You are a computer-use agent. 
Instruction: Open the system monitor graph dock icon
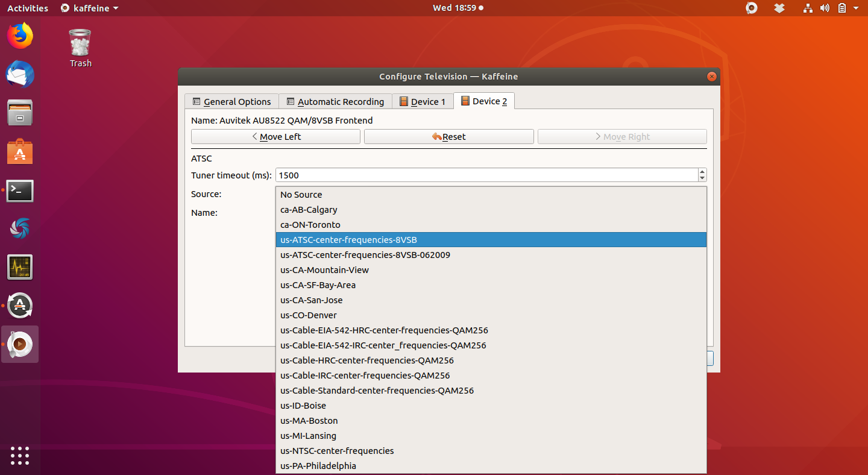tap(20, 267)
